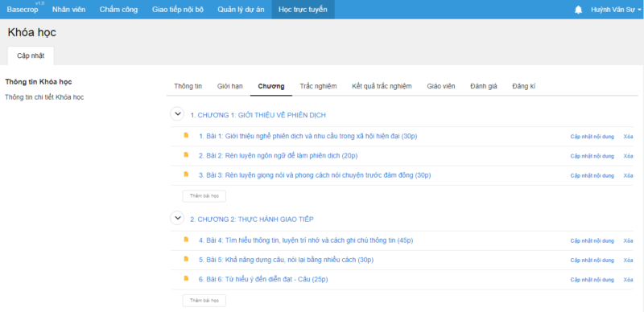
Task: Open the Chương 1: Giới thiệu về phiên dịch title
Action: click(x=258, y=115)
